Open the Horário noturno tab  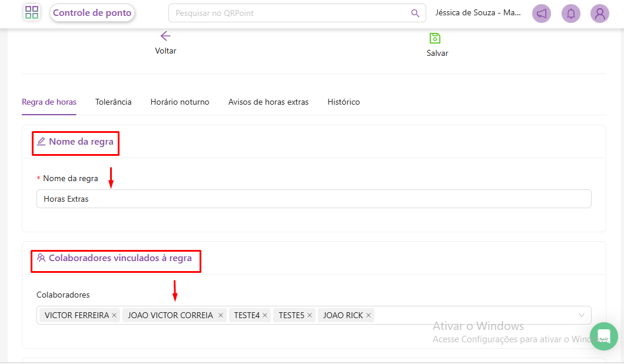click(x=180, y=102)
